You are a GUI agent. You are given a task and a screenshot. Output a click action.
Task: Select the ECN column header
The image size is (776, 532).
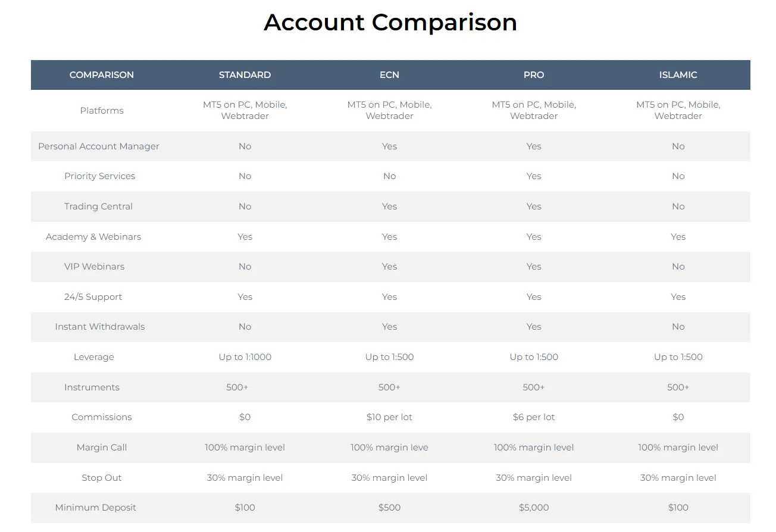tap(389, 75)
